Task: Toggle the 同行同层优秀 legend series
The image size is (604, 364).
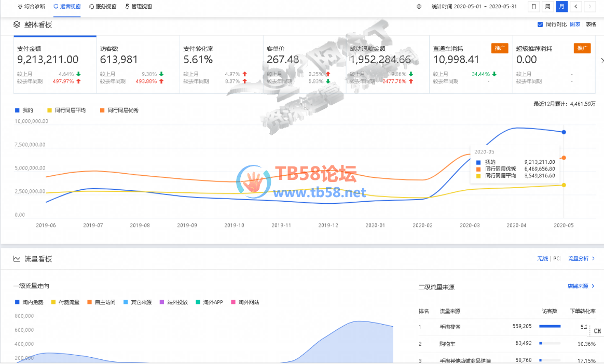Action: [x=119, y=110]
